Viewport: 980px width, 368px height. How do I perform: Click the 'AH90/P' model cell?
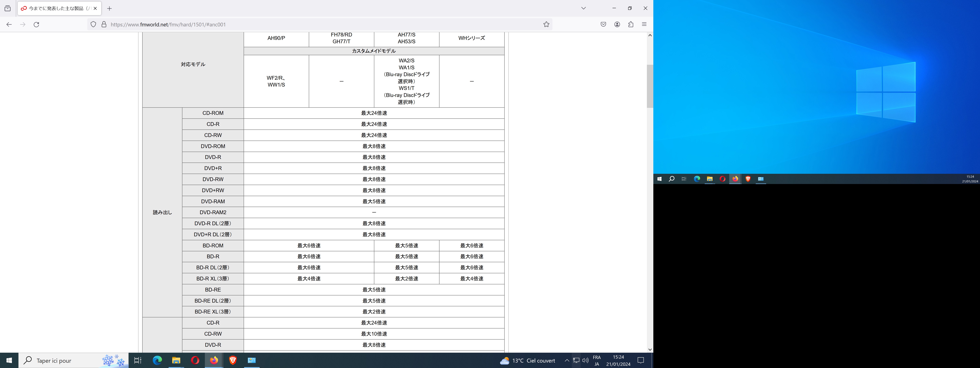[276, 38]
